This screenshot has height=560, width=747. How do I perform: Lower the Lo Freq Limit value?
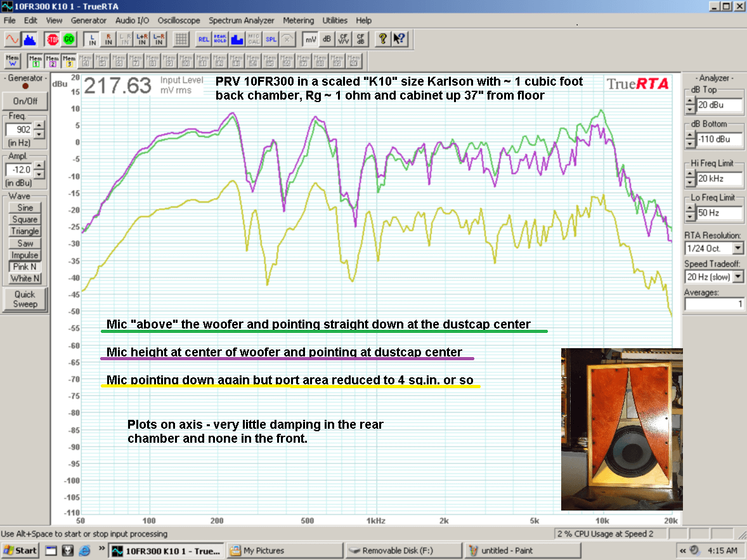[691, 218]
